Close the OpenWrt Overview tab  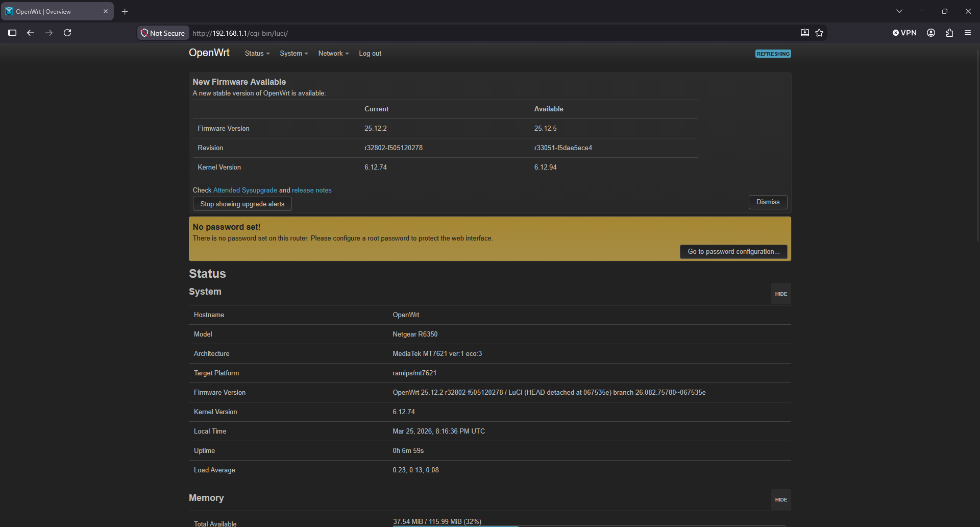click(106, 11)
